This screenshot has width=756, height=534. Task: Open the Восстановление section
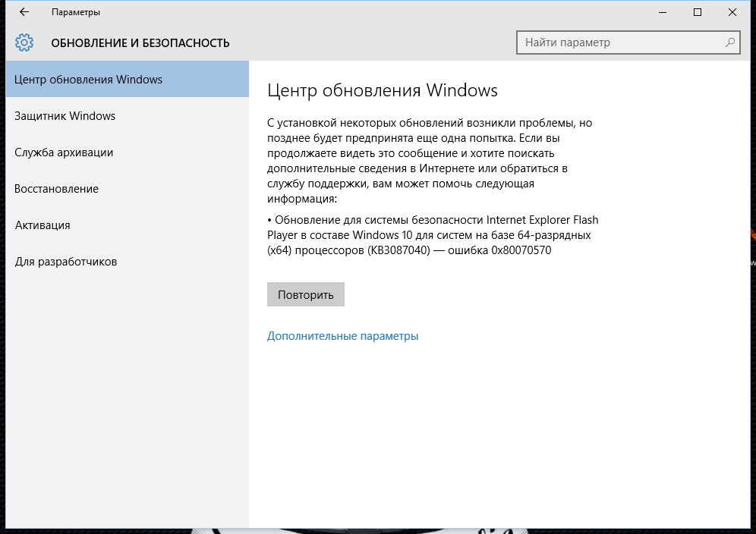pyautogui.click(x=56, y=189)
